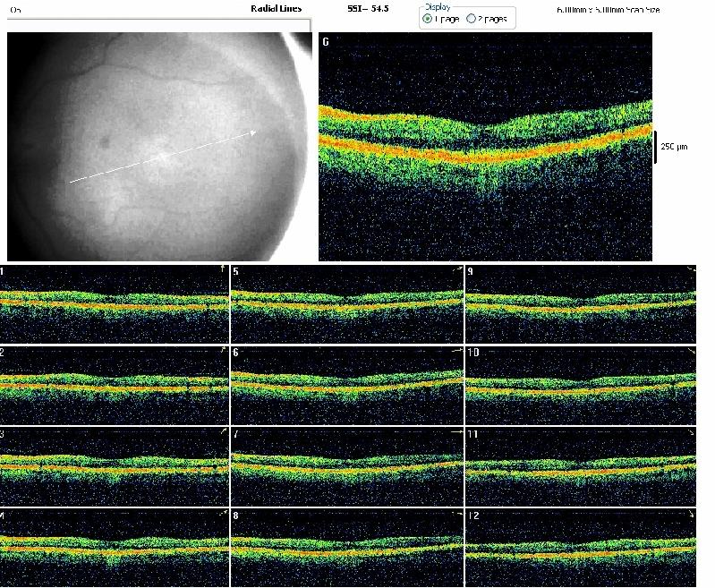Show radial scan thumbnail 10
Viewport: 715px width, 588px height.
pos(580,385)
